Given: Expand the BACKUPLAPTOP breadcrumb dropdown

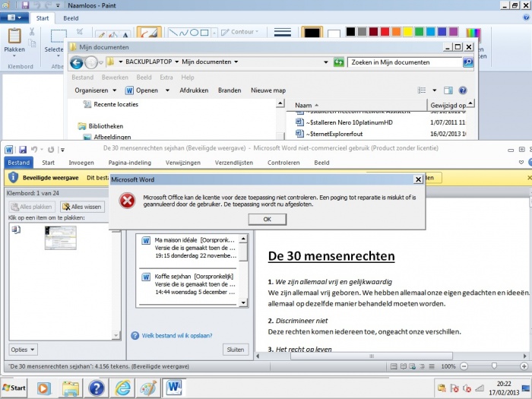Looking at the screenshot, I should (x=177, y=62).
